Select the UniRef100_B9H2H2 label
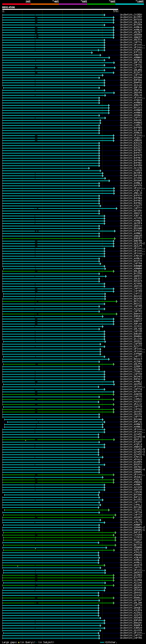Viewport: 146px width, 644px height. click(x=131, y=120)
